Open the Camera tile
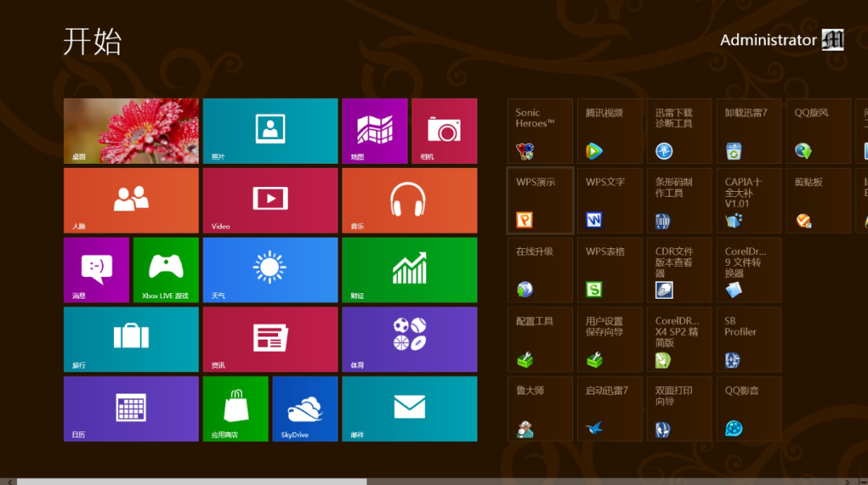The height and width of the screenshot is (485, 868). coord(444,131)
